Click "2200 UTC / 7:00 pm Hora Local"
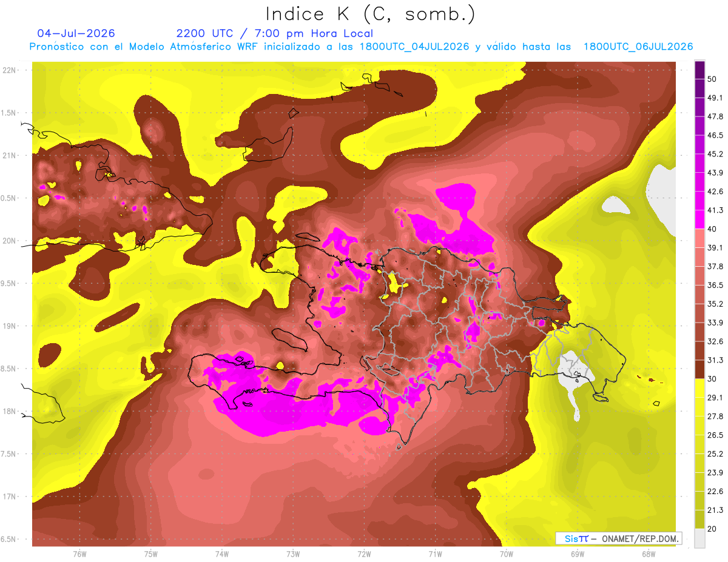This screenshot has width=728, height=562. pyautogui.click(x=274, y=33)
